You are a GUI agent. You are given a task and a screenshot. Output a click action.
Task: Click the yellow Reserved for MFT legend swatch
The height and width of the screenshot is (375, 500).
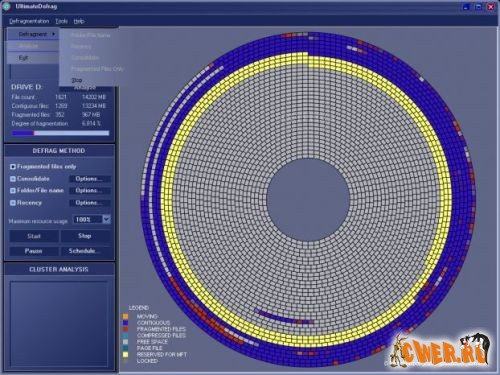pos(125,354)
